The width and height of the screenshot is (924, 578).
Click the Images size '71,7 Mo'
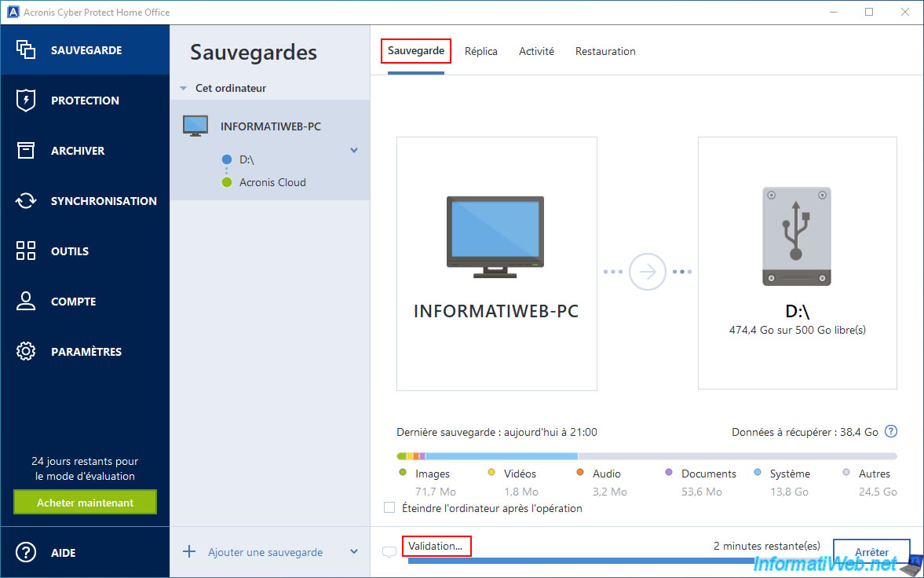point(436,492)
